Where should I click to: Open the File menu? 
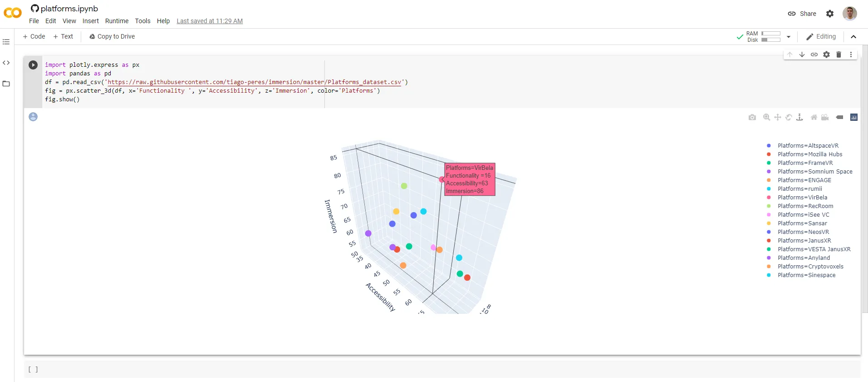[x=34, y=21]
